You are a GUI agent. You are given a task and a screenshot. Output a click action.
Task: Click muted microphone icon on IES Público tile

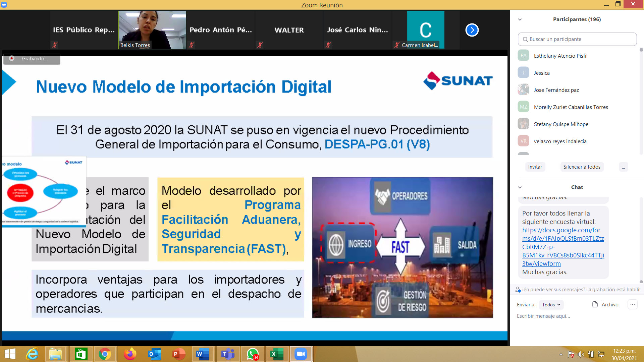(x=55, y=45)
